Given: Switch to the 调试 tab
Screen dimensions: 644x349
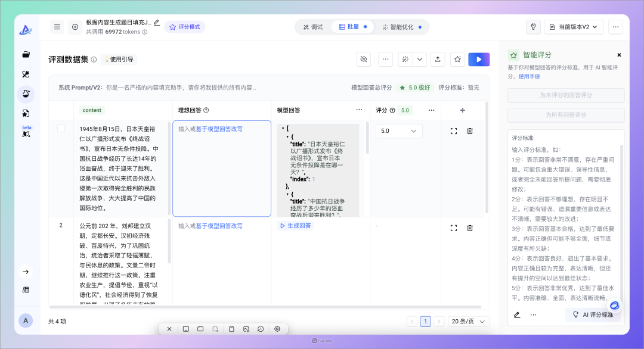Looking at the screenshot, I should coord(313,27).
